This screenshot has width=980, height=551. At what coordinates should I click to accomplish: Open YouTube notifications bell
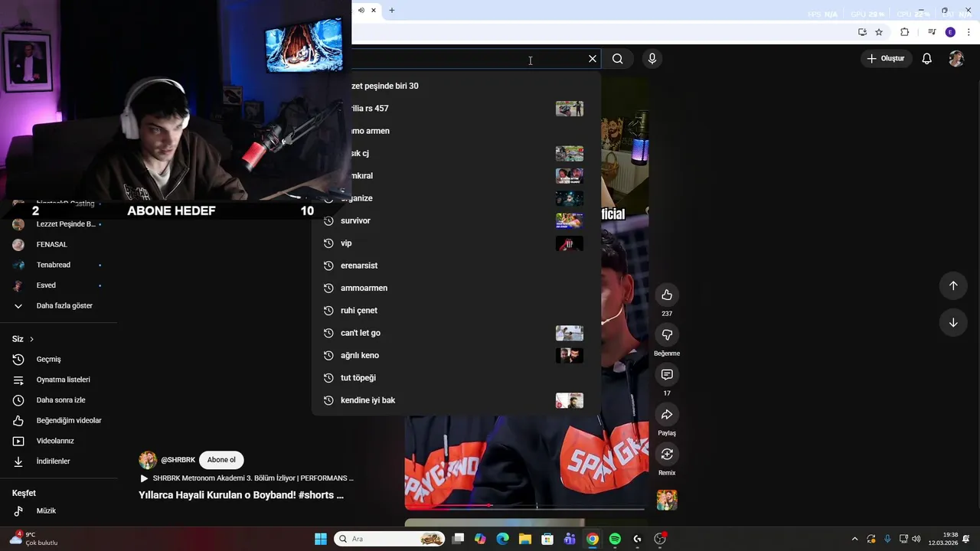point(927,59)
